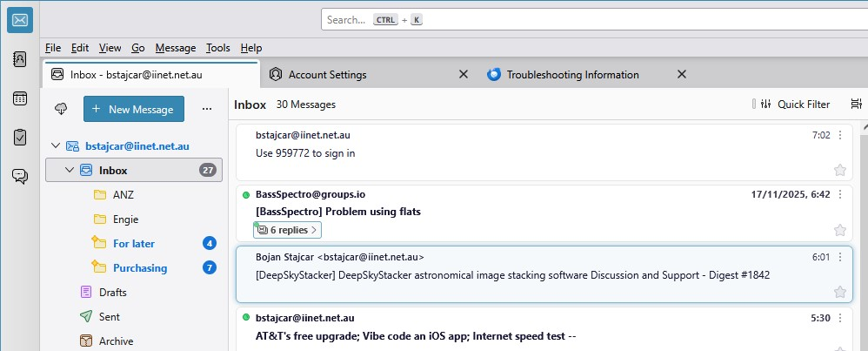Screen dimensions: 868x351
Task: Open the Tools menu
Action: tap(218, 48)
